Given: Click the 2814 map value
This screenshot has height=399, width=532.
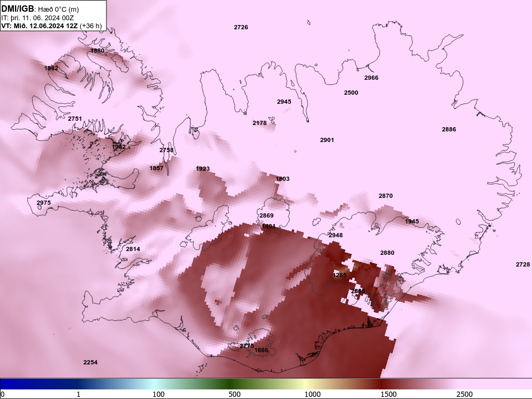Looking at the screenshot, I should [x=133, y=249].
